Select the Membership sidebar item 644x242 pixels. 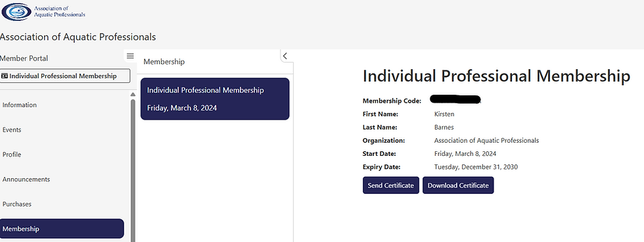[x=62, y=228]
